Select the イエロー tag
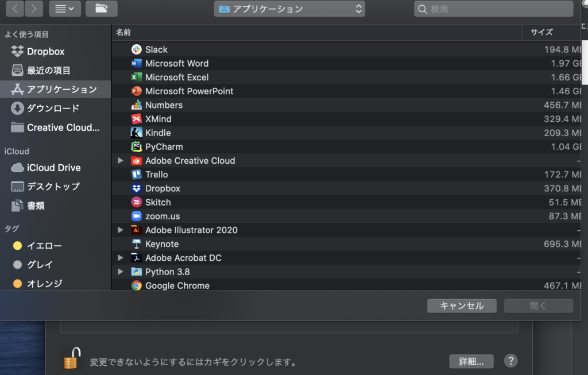Image resolution: width=588 pixels, height=375 pixels. click(56, 246)
